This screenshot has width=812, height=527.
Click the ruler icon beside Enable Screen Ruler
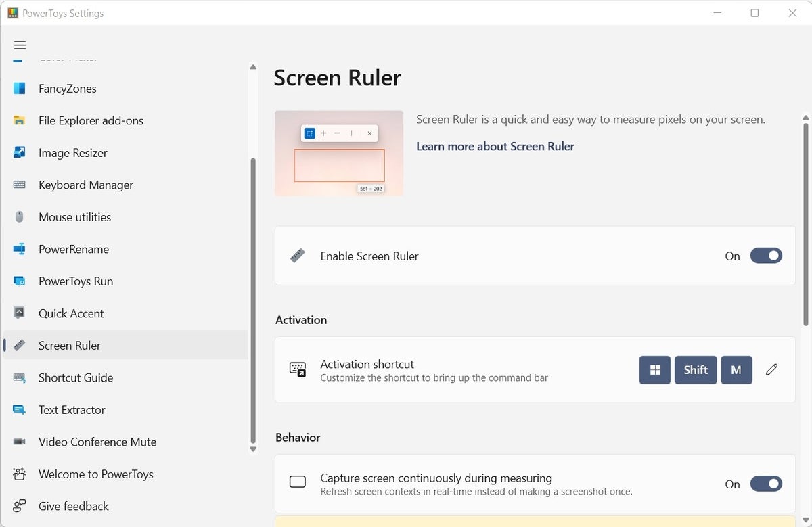[297, 256]
